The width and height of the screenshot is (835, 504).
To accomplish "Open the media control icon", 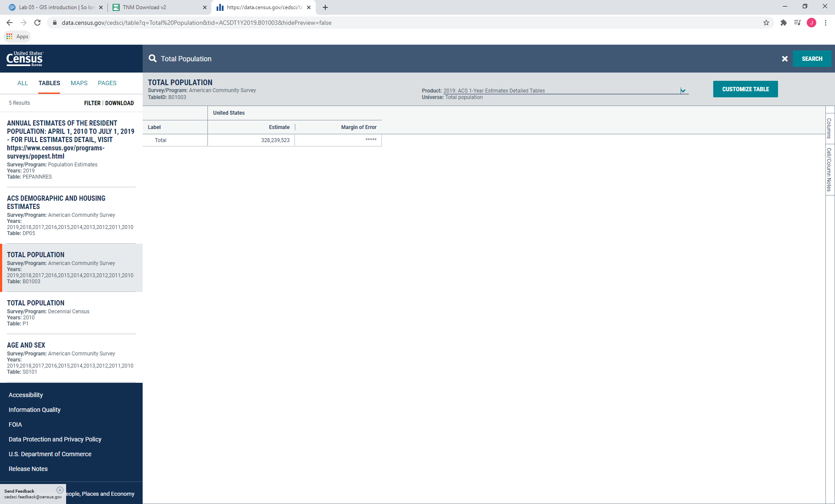I will (x=798, y=23).
